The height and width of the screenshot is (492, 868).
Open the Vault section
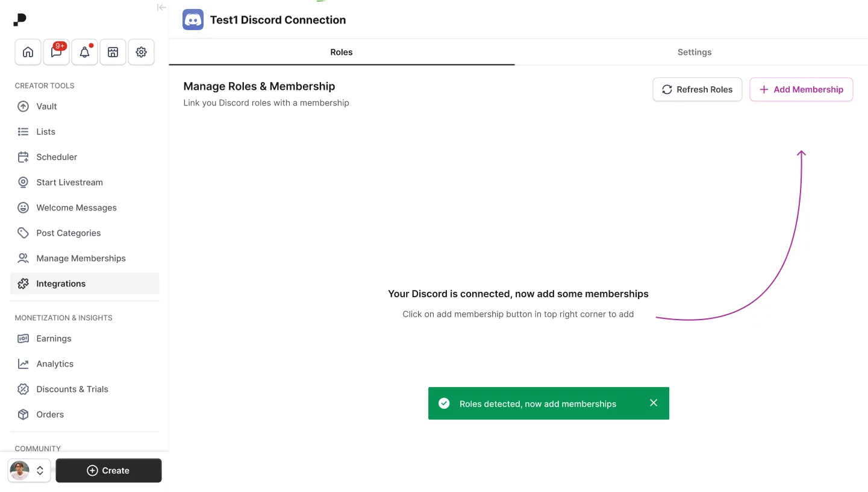click(x=46, y=106)
